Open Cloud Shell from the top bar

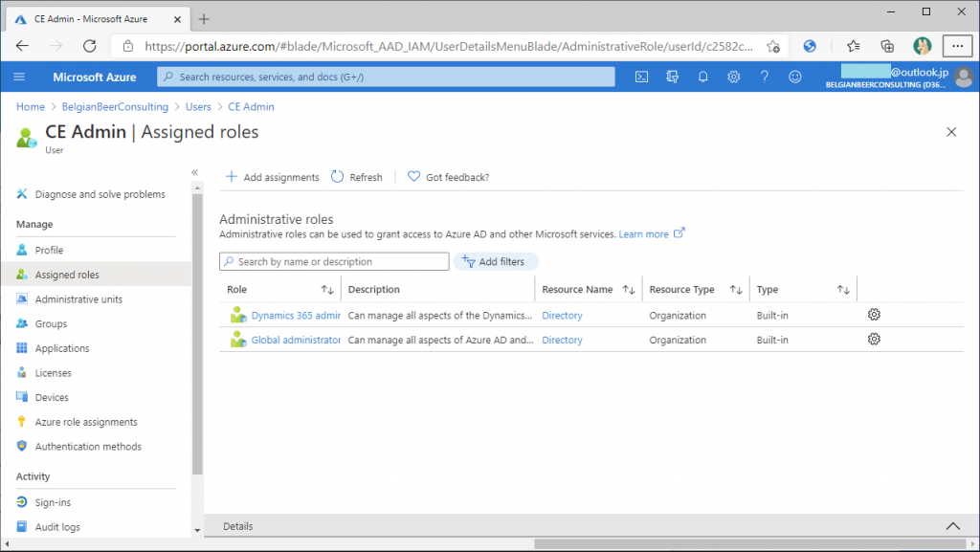pos(641,77)
